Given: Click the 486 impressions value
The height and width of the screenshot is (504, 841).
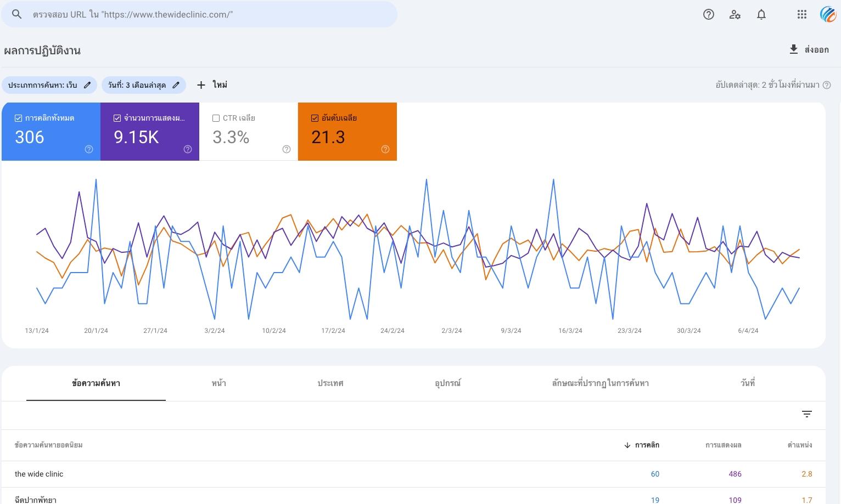Looking at the screenshot, I should (x=735, y=474).
